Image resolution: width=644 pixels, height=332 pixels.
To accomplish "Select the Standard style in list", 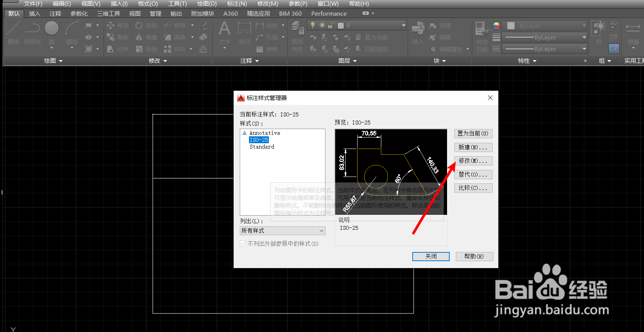I will click(x=262, y=147).
